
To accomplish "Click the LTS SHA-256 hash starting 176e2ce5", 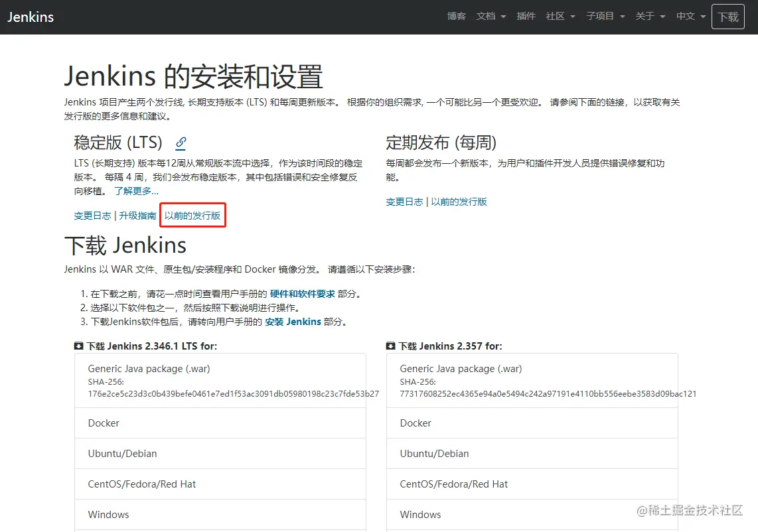I will tap(234, 394).
